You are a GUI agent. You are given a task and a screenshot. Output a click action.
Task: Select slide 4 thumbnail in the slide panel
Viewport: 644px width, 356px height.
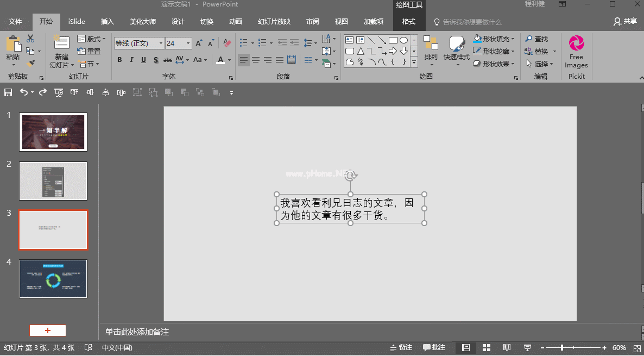53,279
